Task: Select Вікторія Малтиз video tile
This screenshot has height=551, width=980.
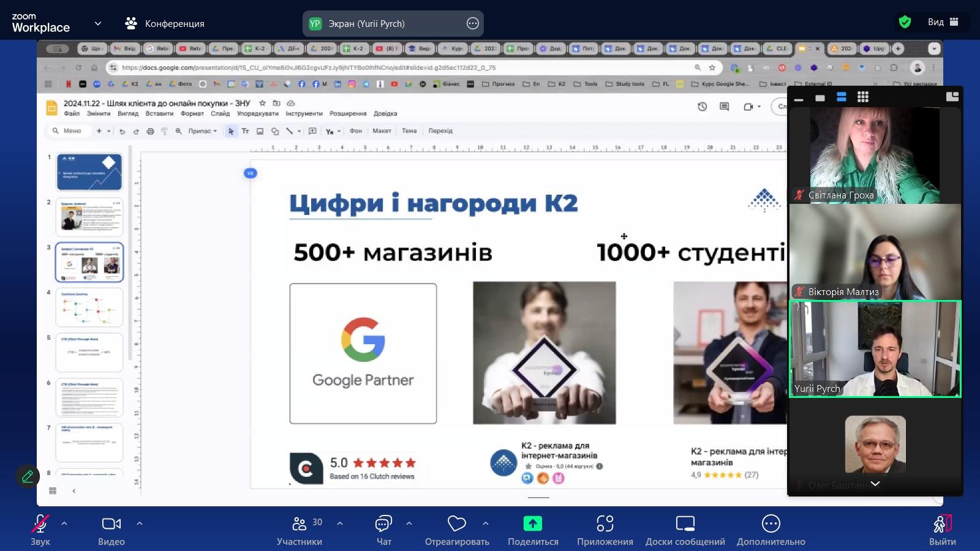Action: point(875,252)
